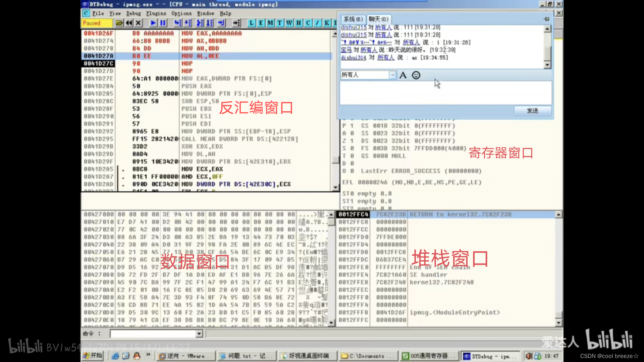The width and height of the screenshot is (644, 362).
Task: Open Executable modules via the E icon
Action: point(261,23)
